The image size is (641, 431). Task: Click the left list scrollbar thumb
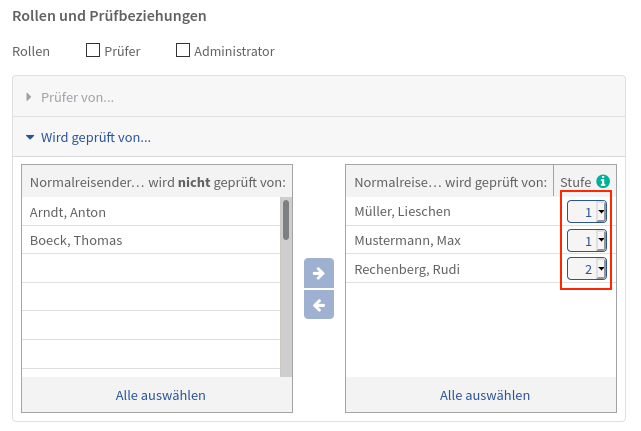(286, 220)
